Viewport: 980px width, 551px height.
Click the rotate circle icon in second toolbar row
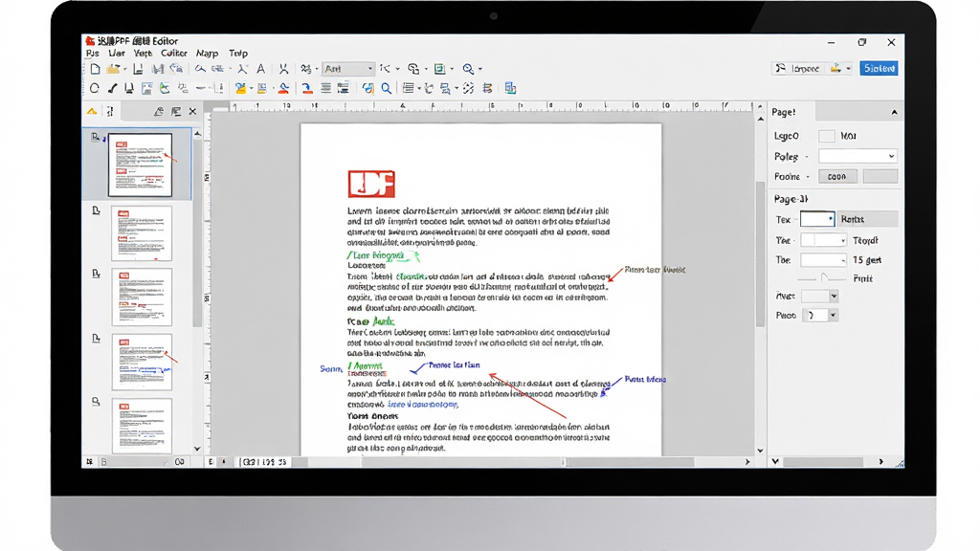pyautogui.click(x=95, y=88)
